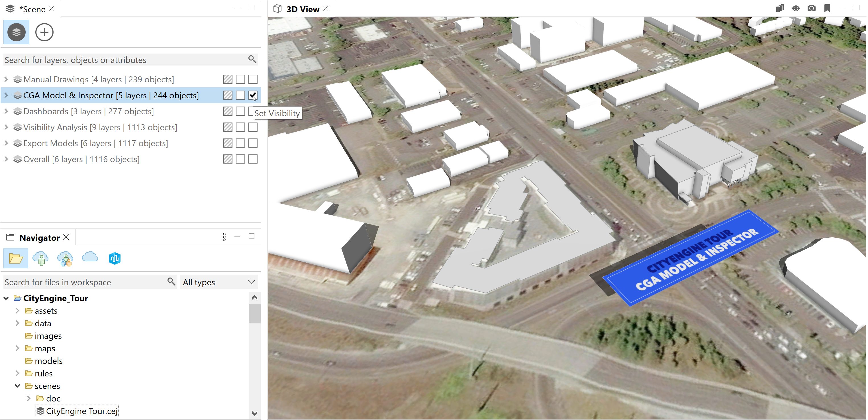The width and height of the screenshot is (868, 420).
Task: Expand the CGA Model & Inspector layer group
Action: point(6,95)
